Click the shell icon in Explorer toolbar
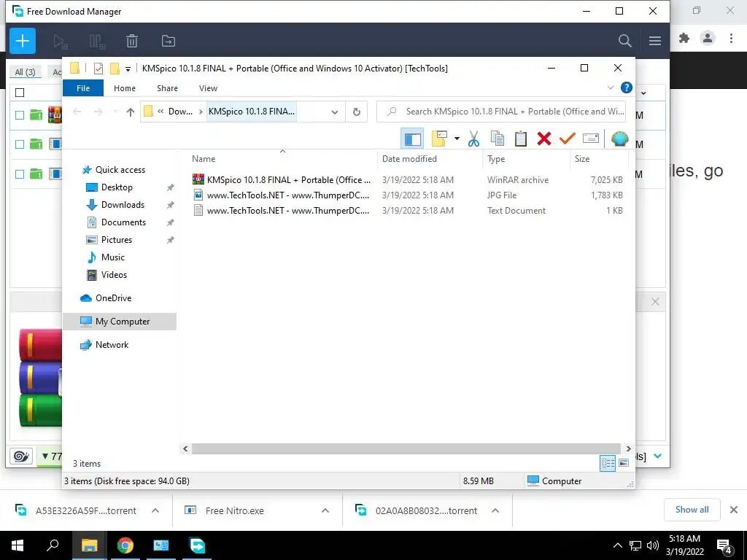The height and width of the screenshot is (560, 747). coord(619,139)
